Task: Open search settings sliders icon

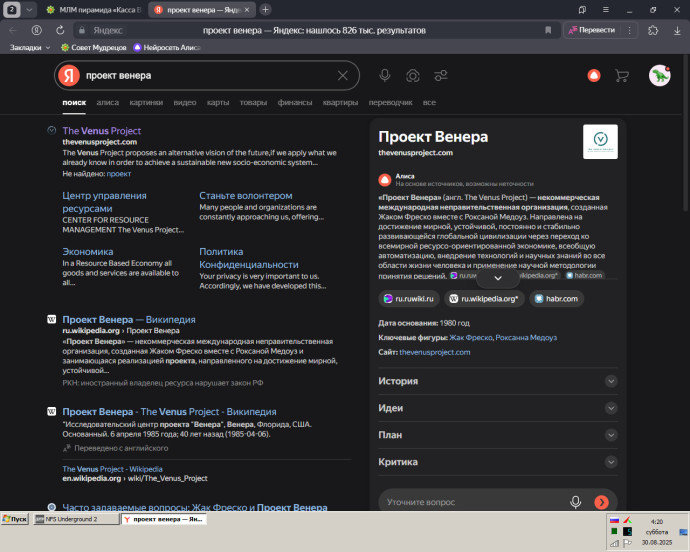Action: [x=441, y=76]
